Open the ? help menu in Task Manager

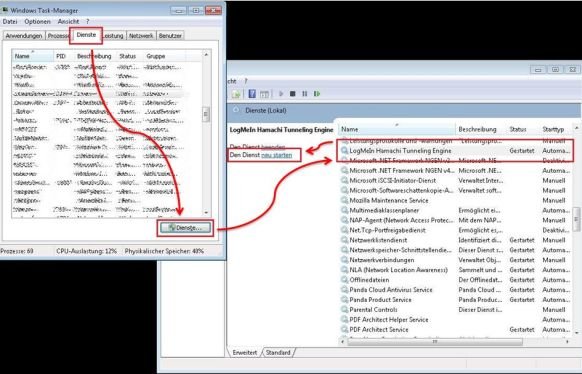pos(88,22)
